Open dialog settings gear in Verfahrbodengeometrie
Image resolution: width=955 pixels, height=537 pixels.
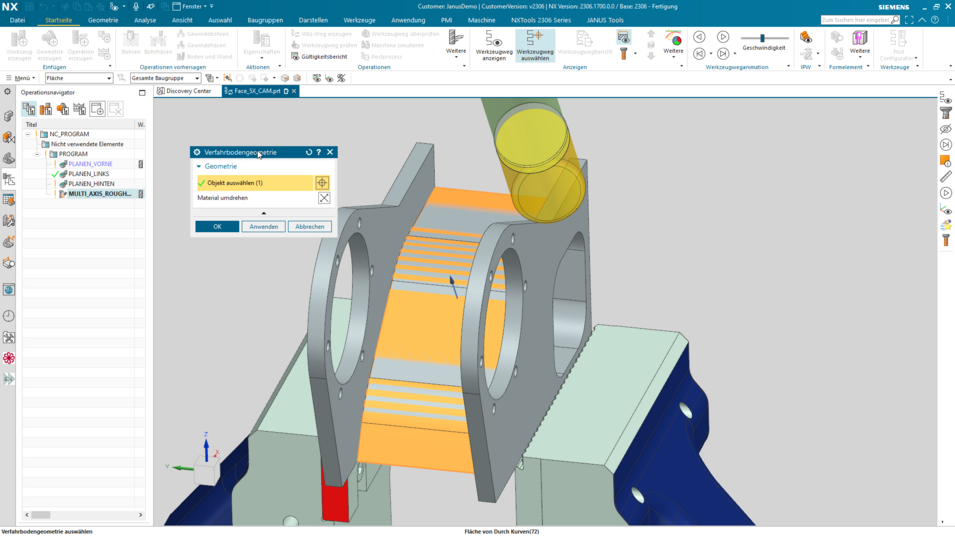click(197, 152)
